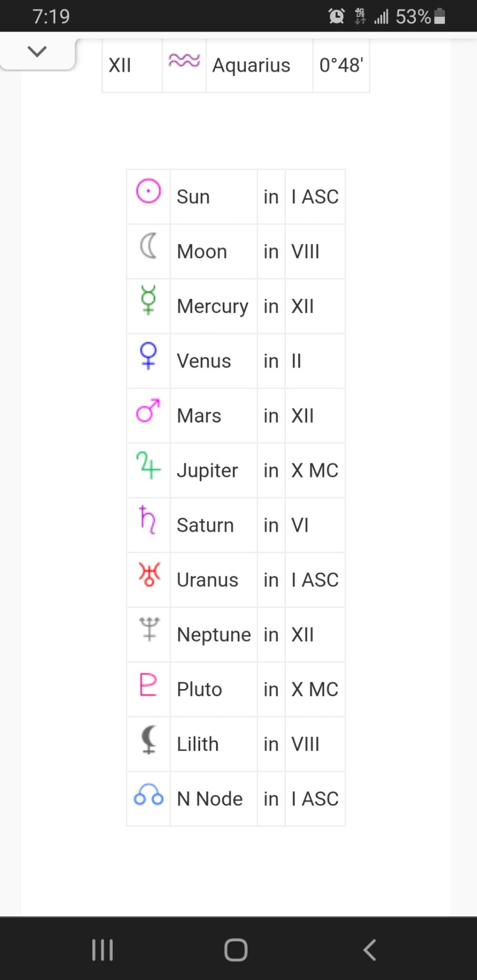Viewport: 477px width, 980px height.
Task: Tap the black Lilith moon icon
Action: pyautogui.click(x=148, y=739)
